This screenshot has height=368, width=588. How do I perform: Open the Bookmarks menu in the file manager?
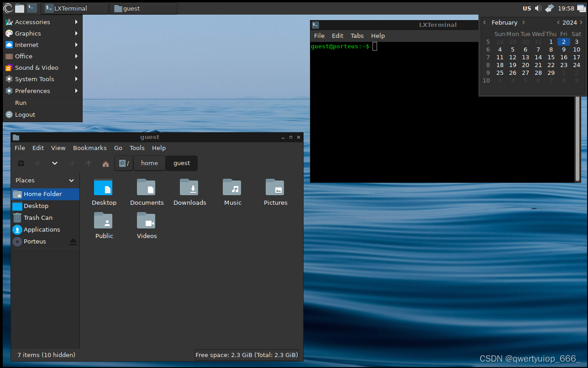[89, 148]
